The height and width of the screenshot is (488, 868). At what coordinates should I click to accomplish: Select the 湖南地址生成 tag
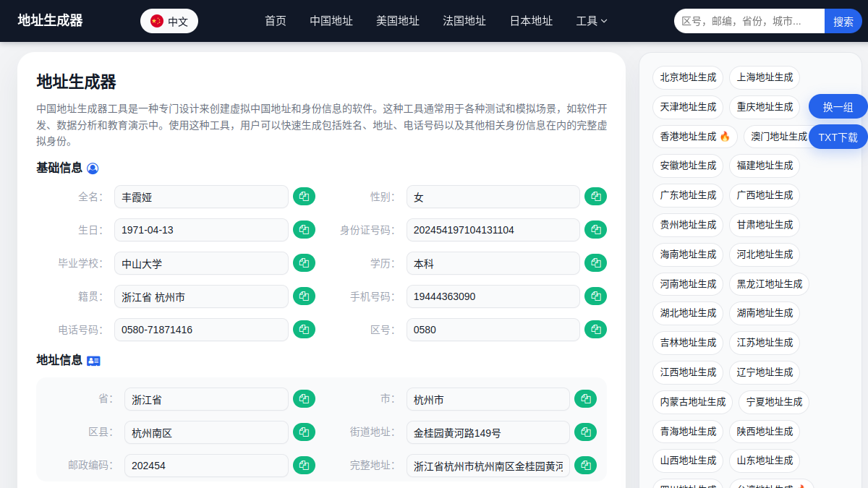pos(765,313)
